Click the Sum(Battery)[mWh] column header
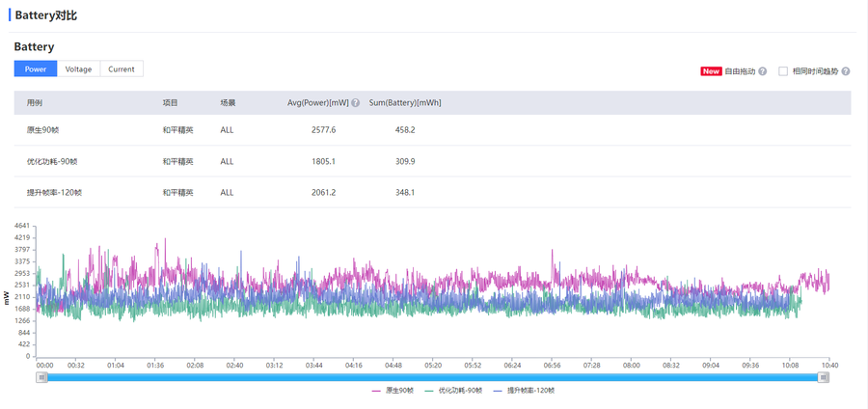The width and height of the screenshot is (868, 409). click(x=405, y=103)
